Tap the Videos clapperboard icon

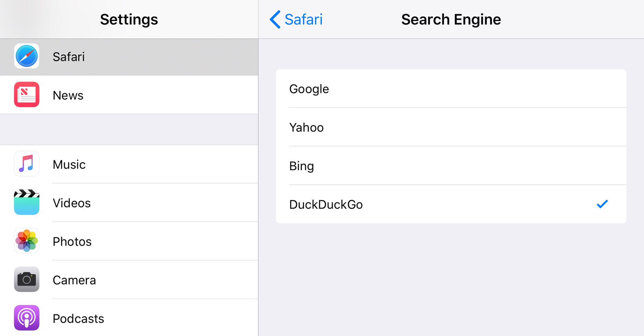(27, 202)
